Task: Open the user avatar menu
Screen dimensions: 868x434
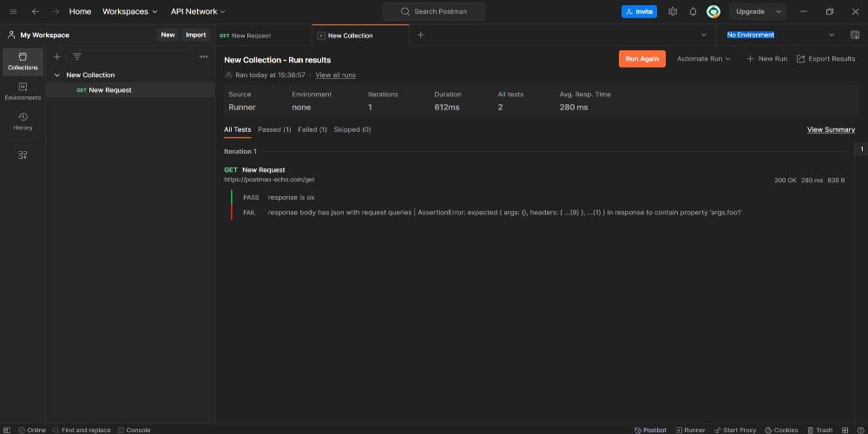Action: click(x=713, y=11)
